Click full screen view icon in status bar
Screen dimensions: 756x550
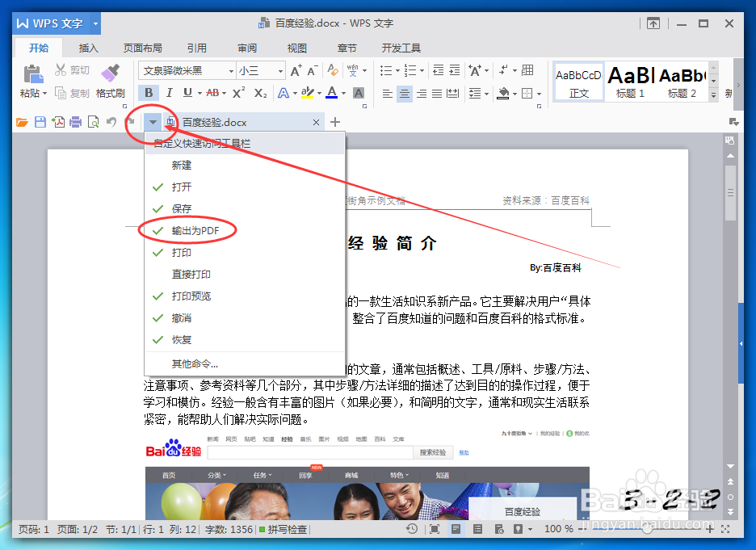pos(435,529)
